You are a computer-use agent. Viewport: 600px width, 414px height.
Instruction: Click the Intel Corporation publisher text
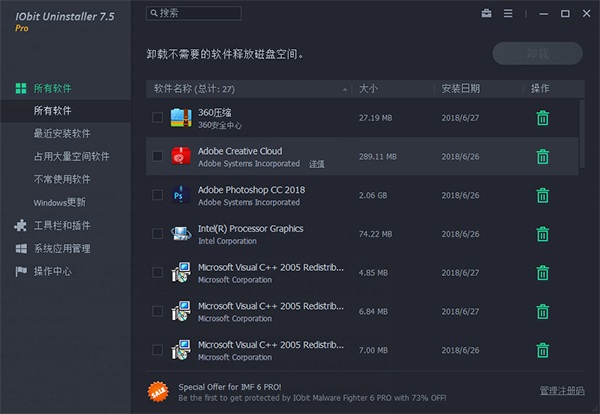(x=227, y=241)
